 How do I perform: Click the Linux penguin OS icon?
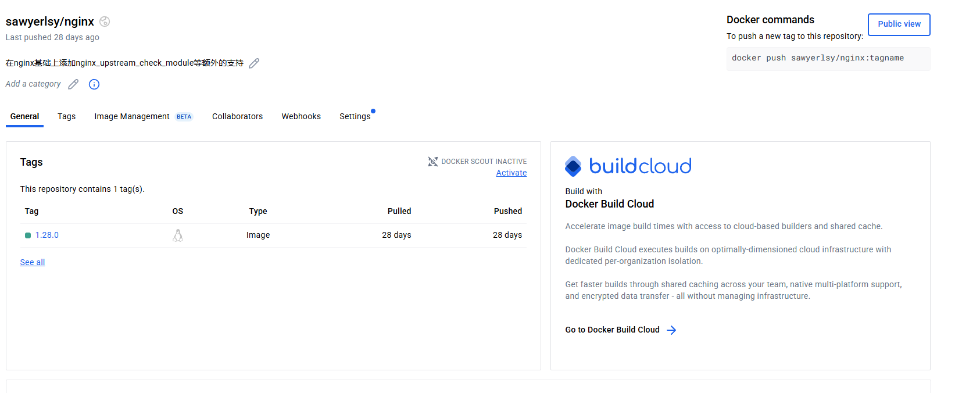(x=178, y=235)
